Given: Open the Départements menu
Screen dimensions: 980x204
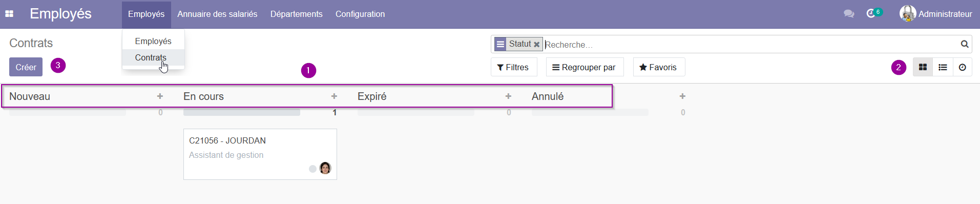Looking at the screenshot, I should coord(297,14).
